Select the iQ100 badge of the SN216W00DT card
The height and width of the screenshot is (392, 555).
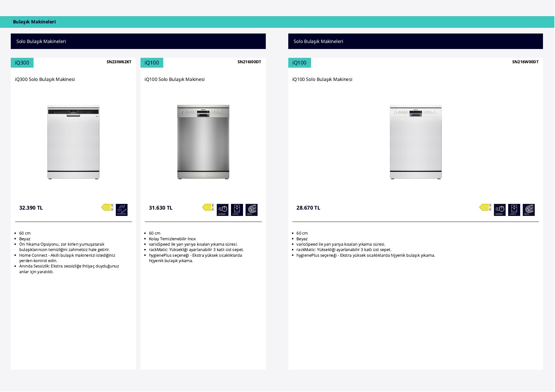(x=300, y=63)
